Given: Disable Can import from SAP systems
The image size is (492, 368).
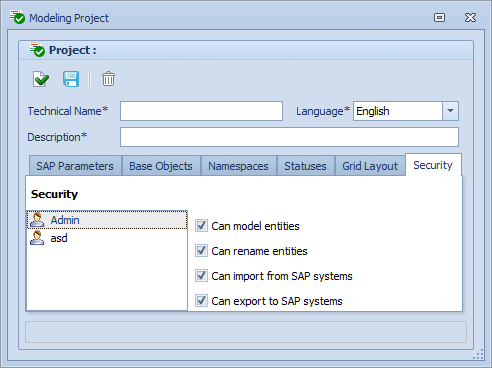Looking at the screenshot, I should [x=201, y=276].
